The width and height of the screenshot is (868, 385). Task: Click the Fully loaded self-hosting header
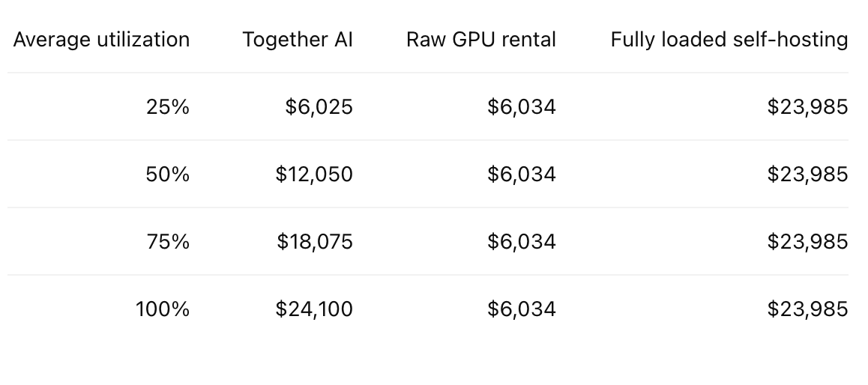click(x=729, y=40)
